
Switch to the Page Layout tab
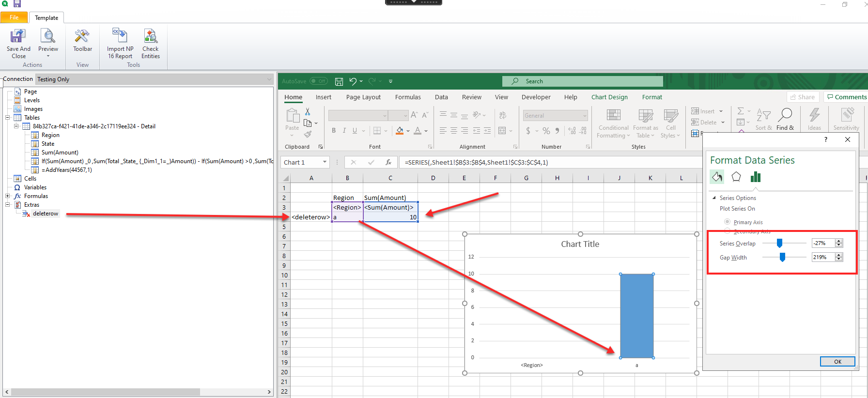(x=363, y=97)
